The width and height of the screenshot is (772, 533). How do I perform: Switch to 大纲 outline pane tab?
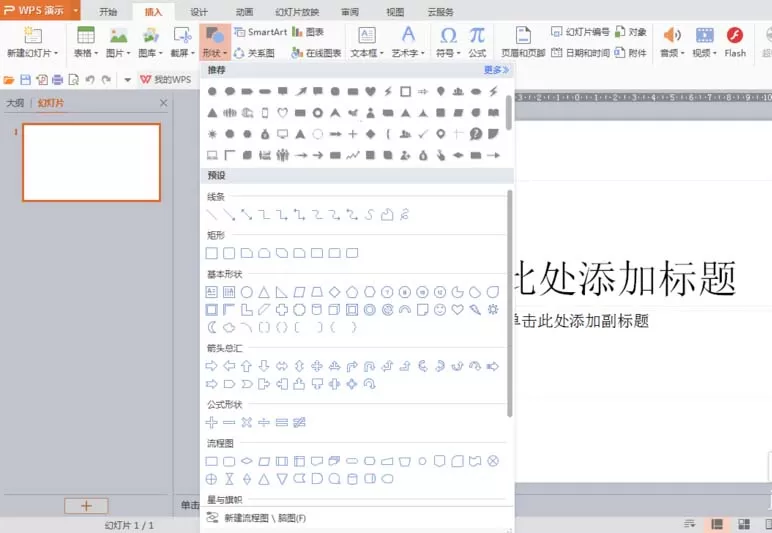pyautogui.click(x=15, y=103)
